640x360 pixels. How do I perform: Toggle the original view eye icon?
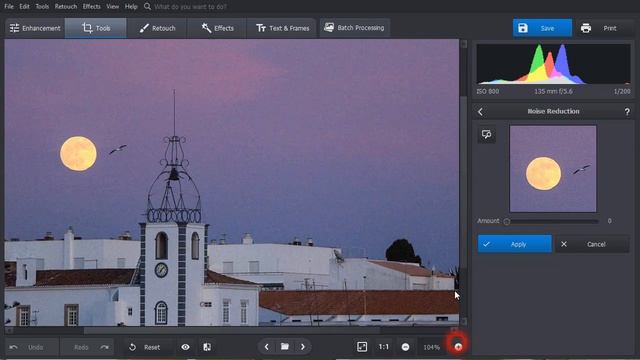coord(185,347)
